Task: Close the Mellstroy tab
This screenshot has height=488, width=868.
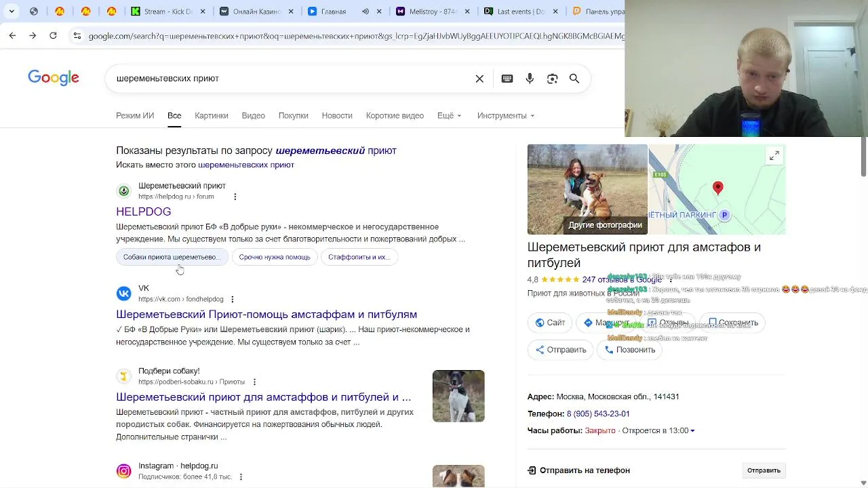Action: coord(467,12)
